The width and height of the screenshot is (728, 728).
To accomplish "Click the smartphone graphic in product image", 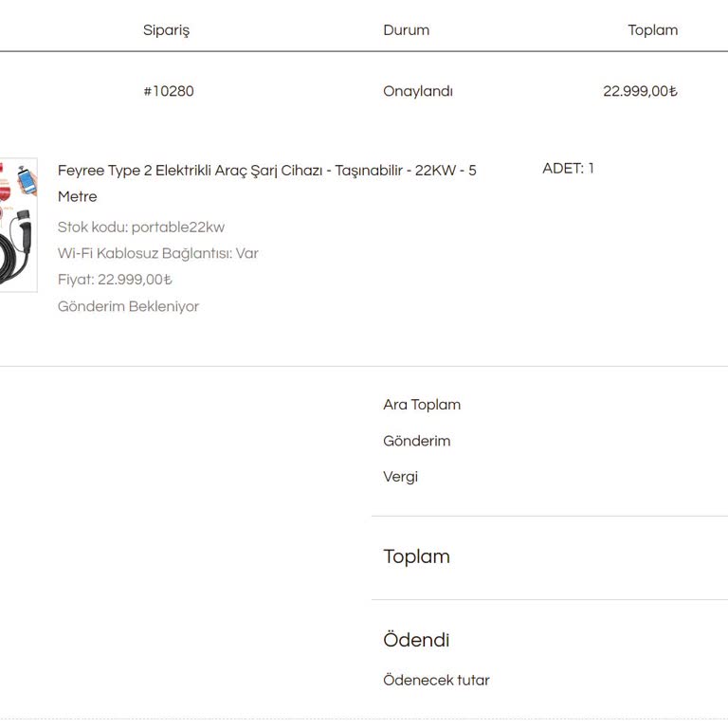I will click(x=27, y=181).
